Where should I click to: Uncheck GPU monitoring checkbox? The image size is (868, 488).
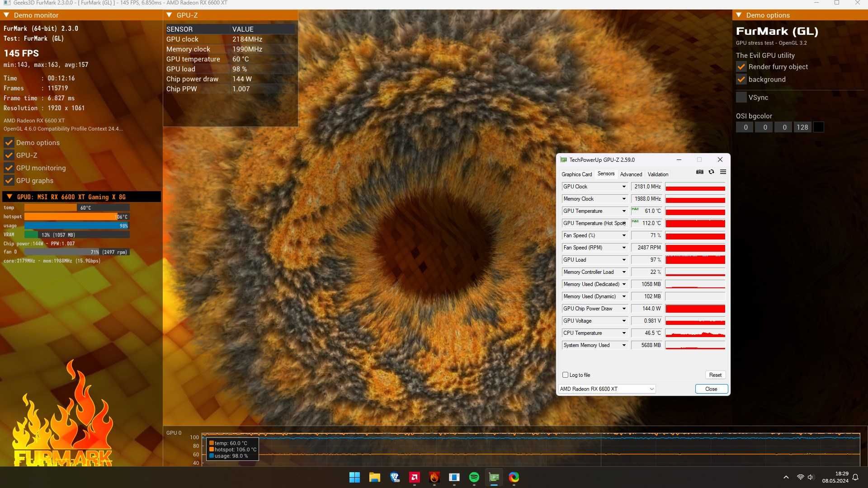coord(9,168)
